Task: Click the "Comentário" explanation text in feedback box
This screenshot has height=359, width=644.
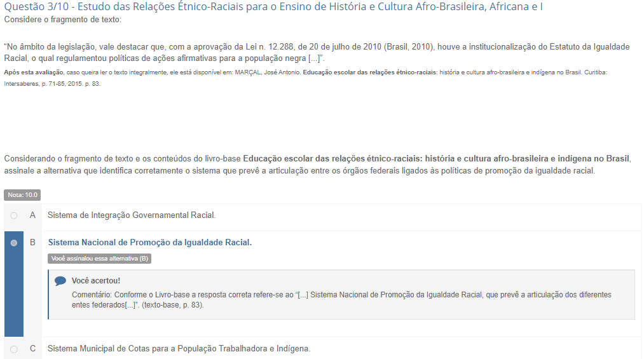Action: 342,300
